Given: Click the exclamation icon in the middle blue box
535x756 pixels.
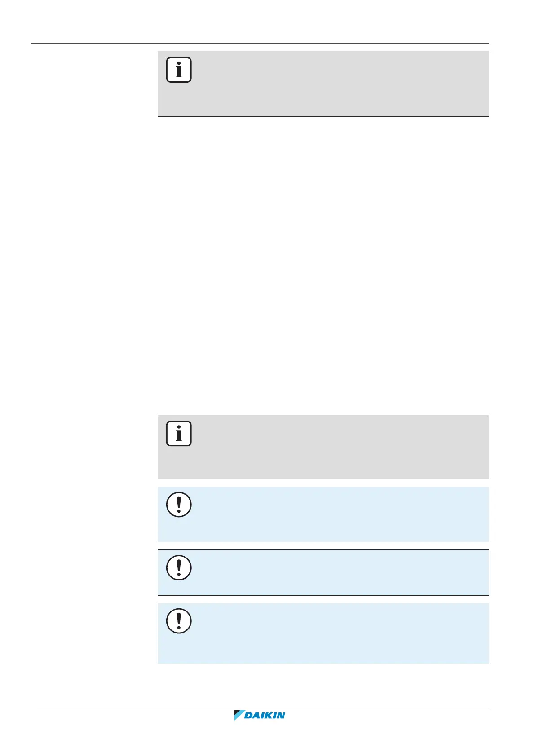Looking at the screenshot, I should [x=179, y=567].
